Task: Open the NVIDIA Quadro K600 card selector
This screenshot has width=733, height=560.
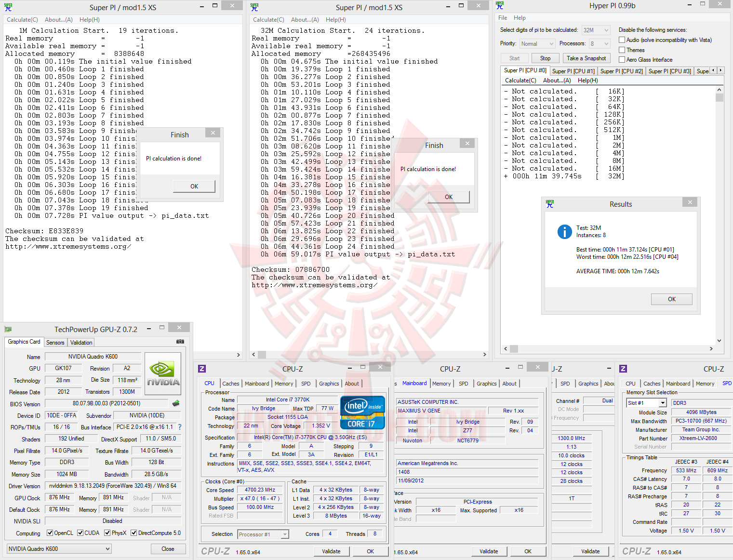Action: 59,549
